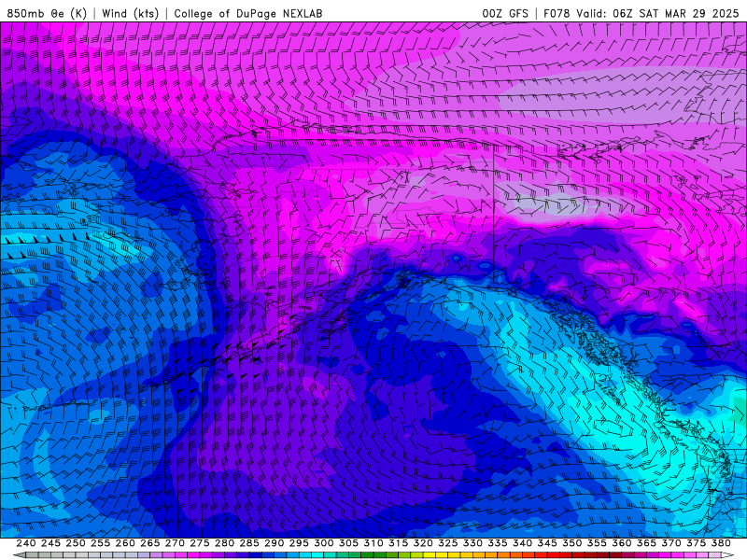The height and width of the screenshot is (560, 747).
Task: Select the "College of DuPage NEXLAB" text
Action: point(247,13)
